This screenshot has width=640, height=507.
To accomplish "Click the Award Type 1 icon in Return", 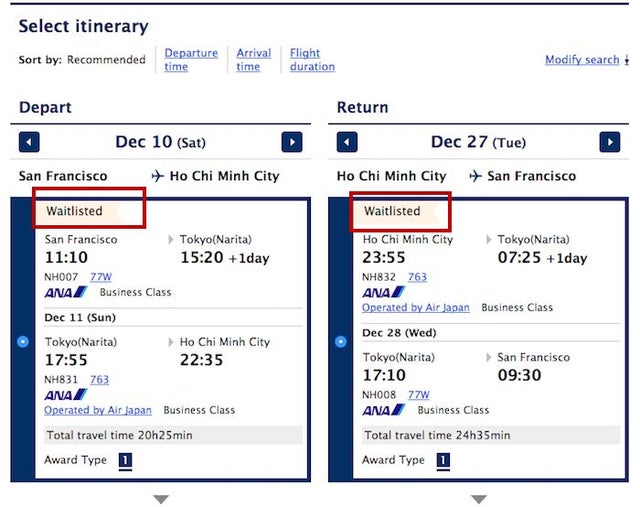I will (x=443, y=461).
